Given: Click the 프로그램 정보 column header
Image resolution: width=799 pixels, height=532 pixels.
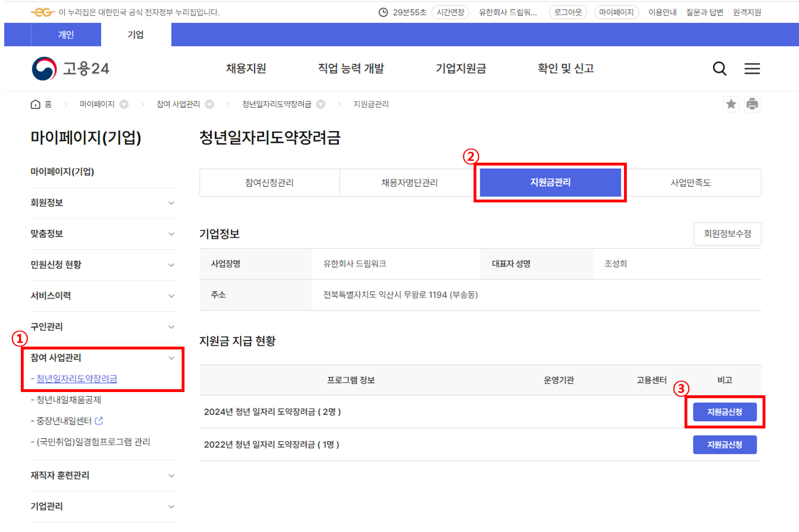Looking at the screenshot, I should pyautogui.click(x=351, y=380).
